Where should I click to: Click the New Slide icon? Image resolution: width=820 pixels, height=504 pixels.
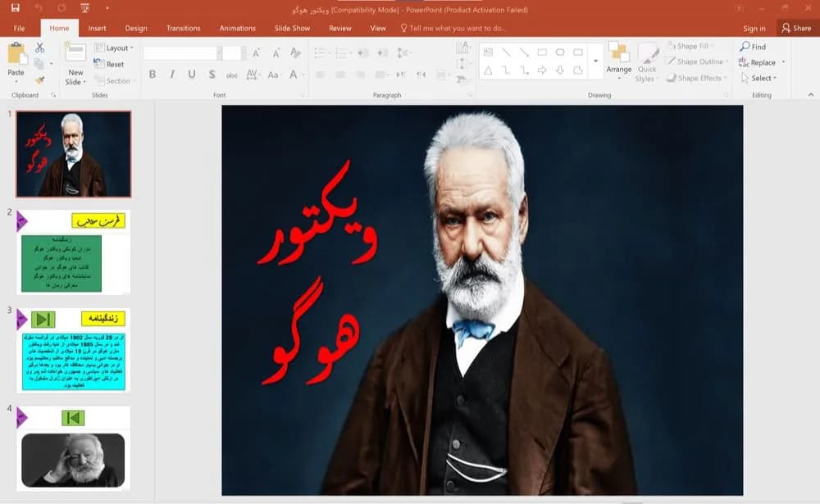coord(75,53)
